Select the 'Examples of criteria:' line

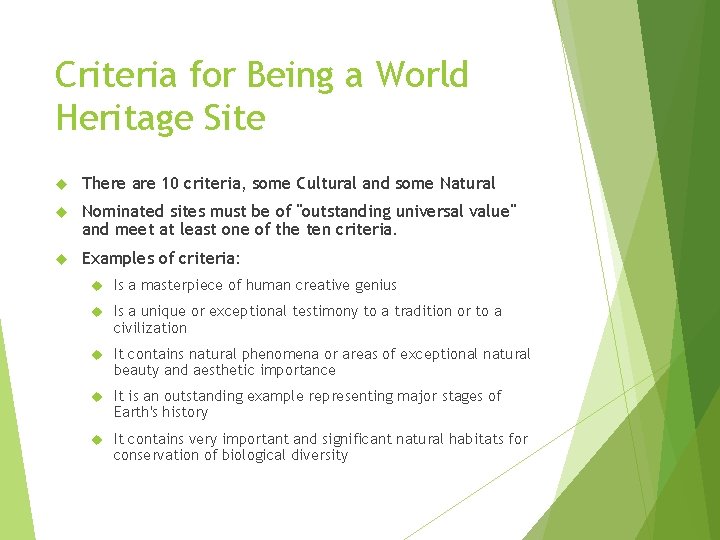[161, 258]
